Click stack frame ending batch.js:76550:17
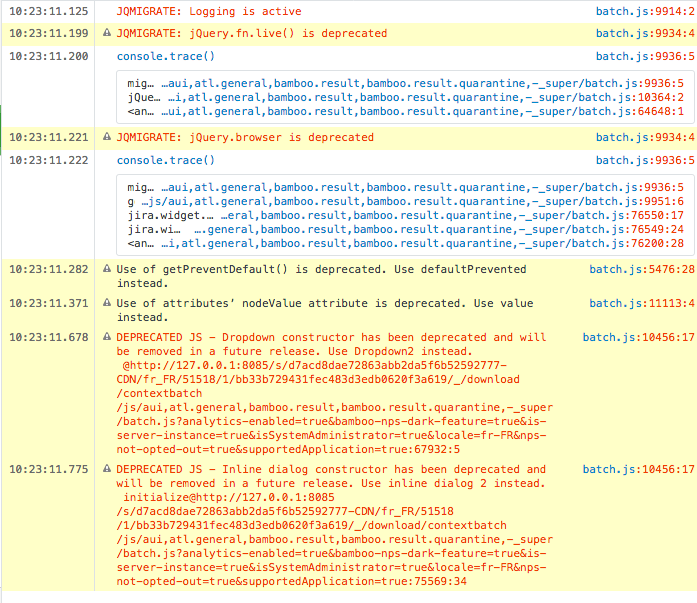This screenshot has height=603, width=697. tap(405, 216)
